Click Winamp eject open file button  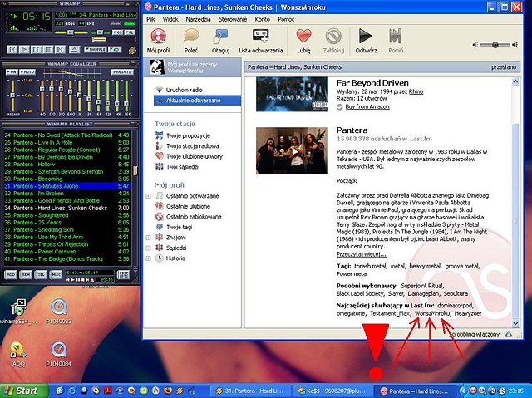click(x=74, y=50)
